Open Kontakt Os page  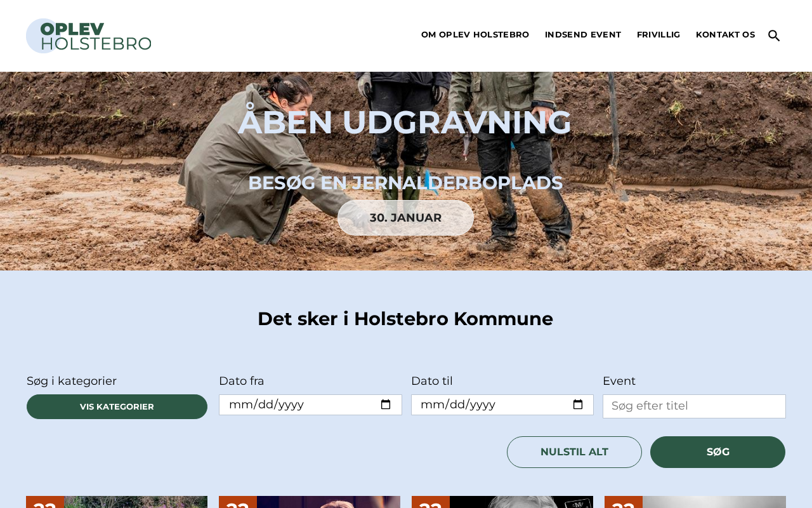(726, 35)
